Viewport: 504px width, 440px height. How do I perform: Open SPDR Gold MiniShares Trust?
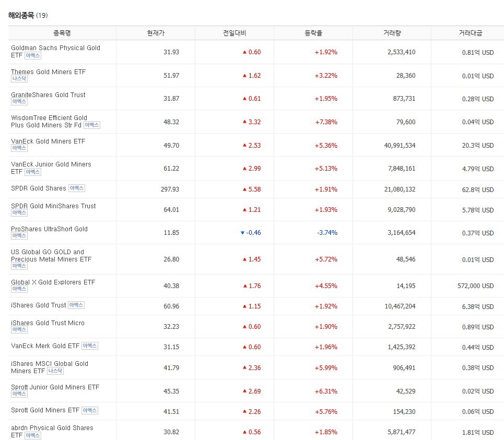(53, 206)
